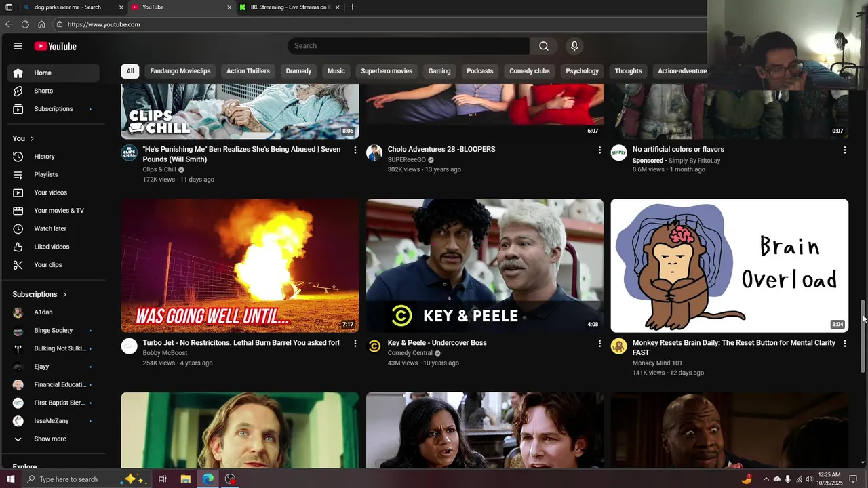Play the Key & Peele thumbnail
This screenshot has width=868, height=488.
click(x=485, y=266)
